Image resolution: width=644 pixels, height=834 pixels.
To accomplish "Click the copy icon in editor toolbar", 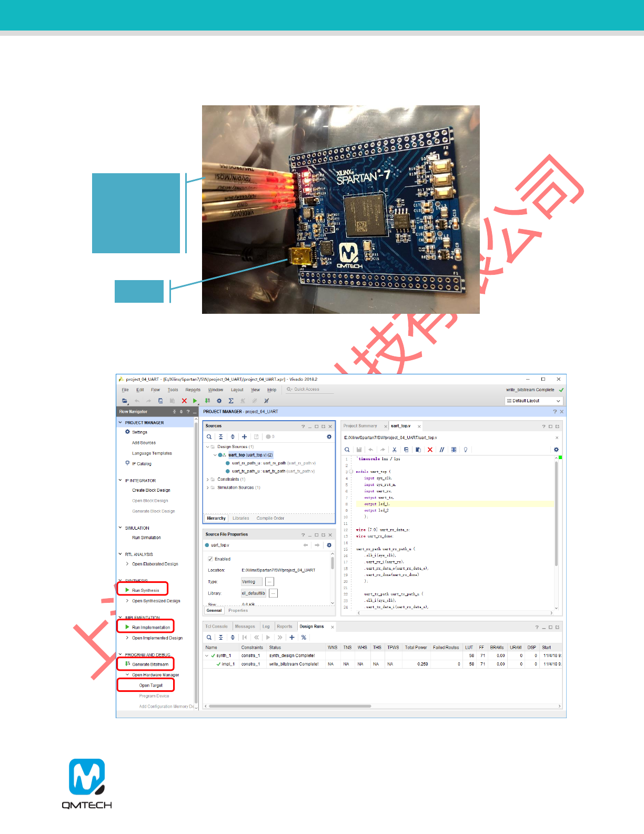I will click(406, 450).
